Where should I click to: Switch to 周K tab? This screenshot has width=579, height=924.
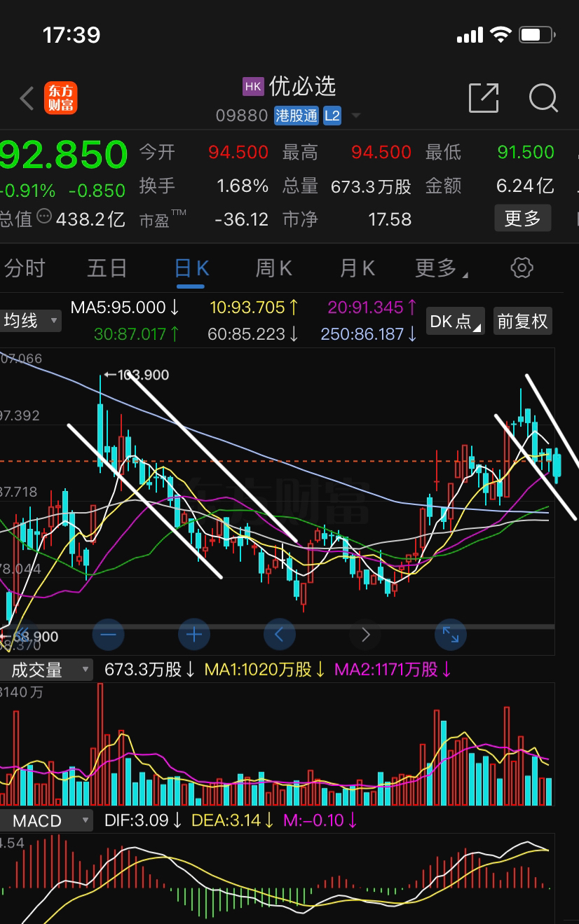[x=273, y=268]
